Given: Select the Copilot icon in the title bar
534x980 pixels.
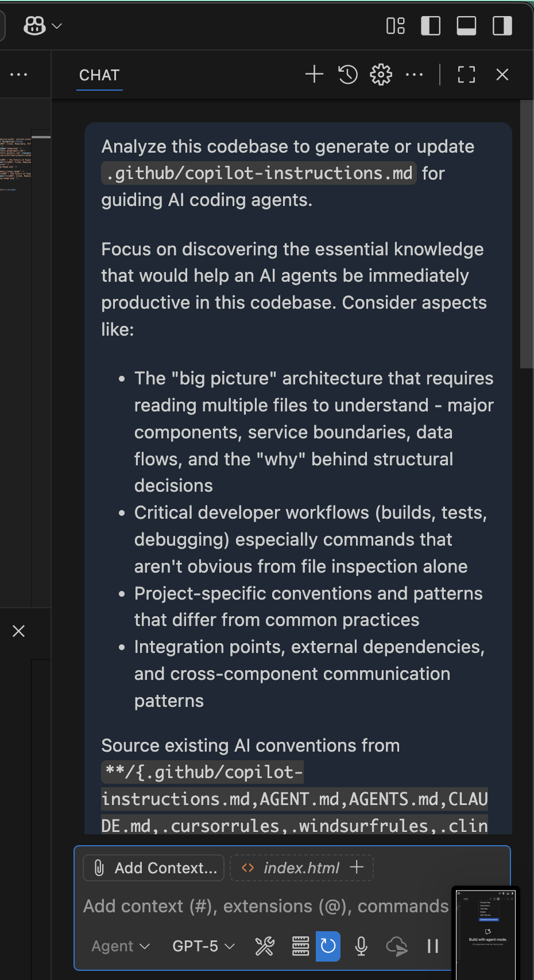Looking at the screenshot, I should 34,25.
